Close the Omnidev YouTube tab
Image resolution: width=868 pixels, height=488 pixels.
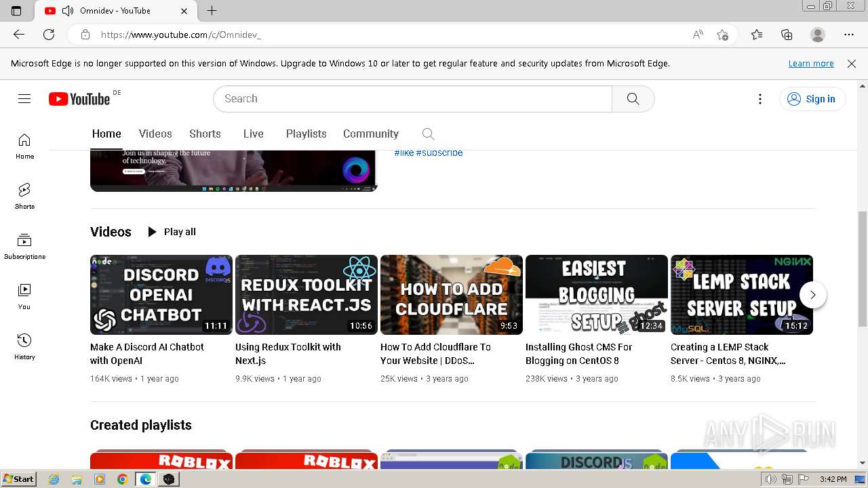pos(184,11)
